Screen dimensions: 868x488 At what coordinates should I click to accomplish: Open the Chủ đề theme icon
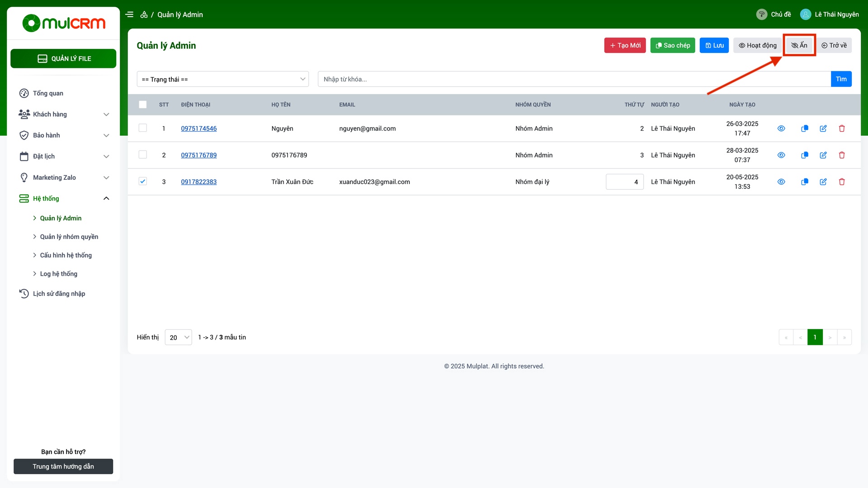click(x=762, y=14)
